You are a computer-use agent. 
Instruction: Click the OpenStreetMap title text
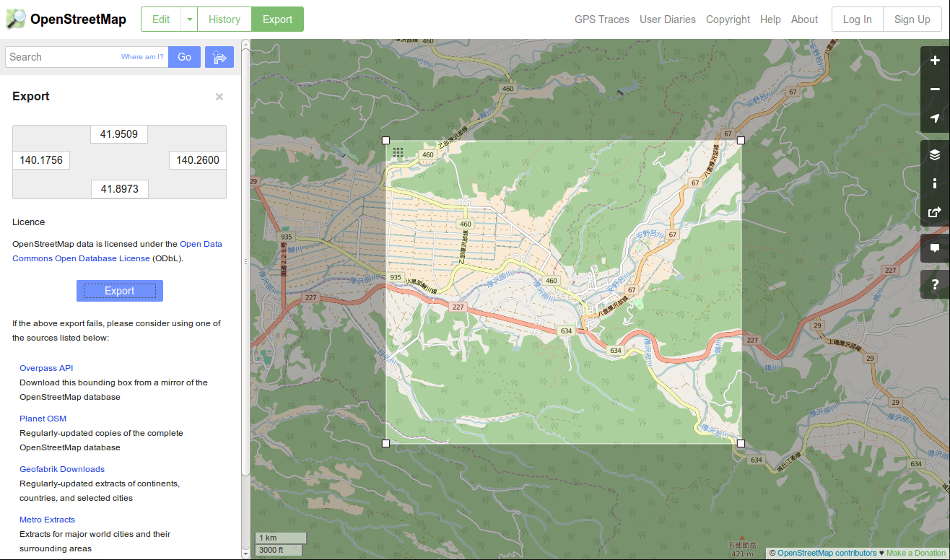(x=78, y=19)
